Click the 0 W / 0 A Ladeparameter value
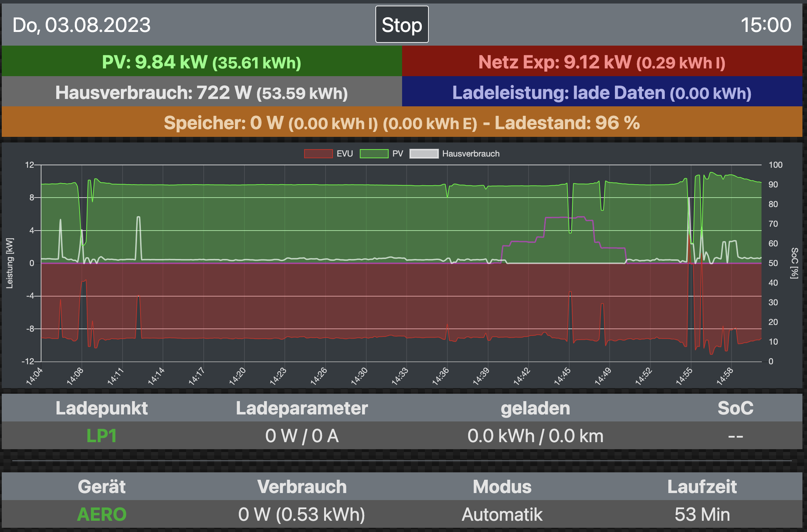This screenshot has width=807, height=532. pyautogui.click(x=302, y=436)
